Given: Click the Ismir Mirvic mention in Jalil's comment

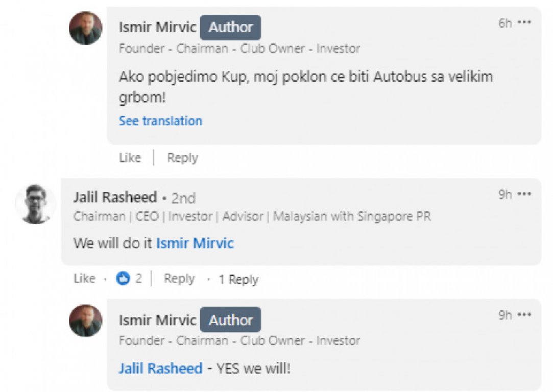Looking at the screenshot, I should coord(195,243).
